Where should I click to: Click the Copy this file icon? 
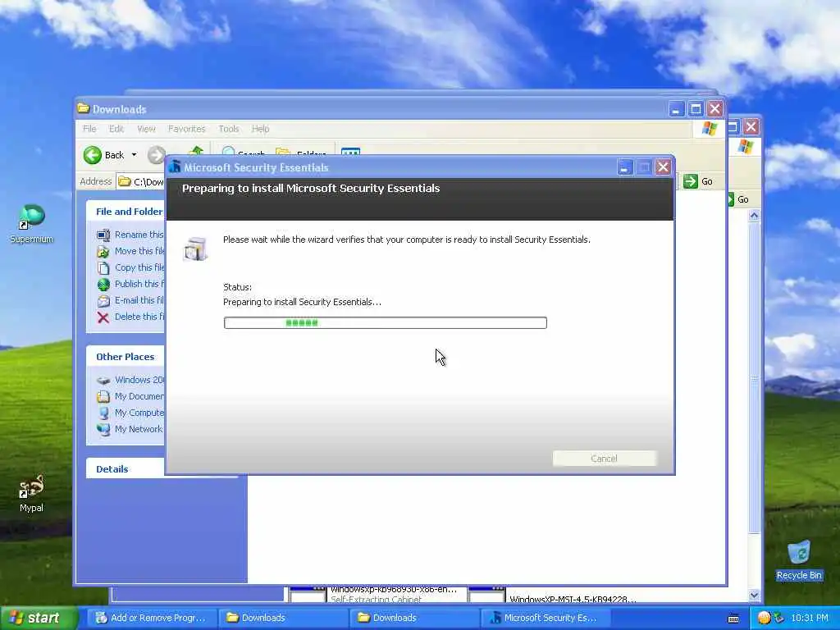coord(103,268)
